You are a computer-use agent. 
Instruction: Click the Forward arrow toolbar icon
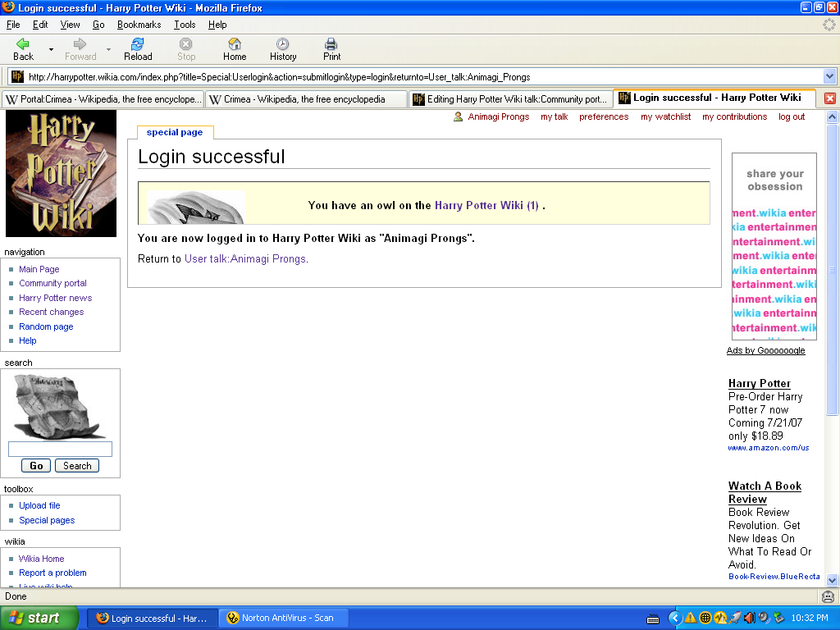point(80,44)
